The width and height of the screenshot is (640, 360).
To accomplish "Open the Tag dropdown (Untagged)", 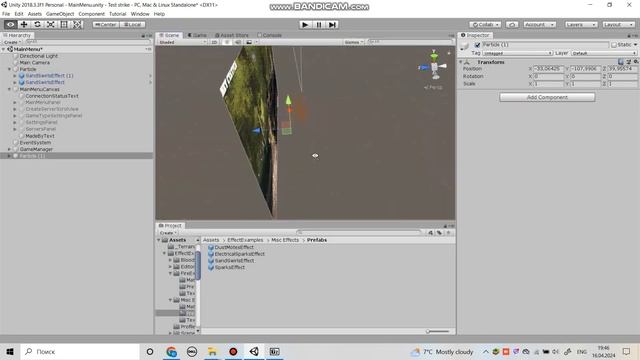I will click(x=518, y=53).
